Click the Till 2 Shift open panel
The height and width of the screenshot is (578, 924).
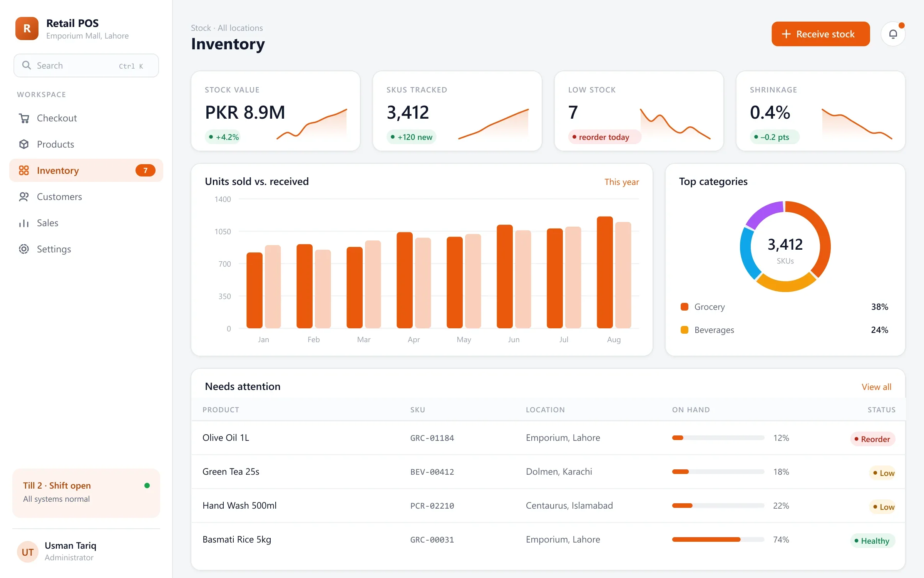pyautogui.click(x=86, y=493)
